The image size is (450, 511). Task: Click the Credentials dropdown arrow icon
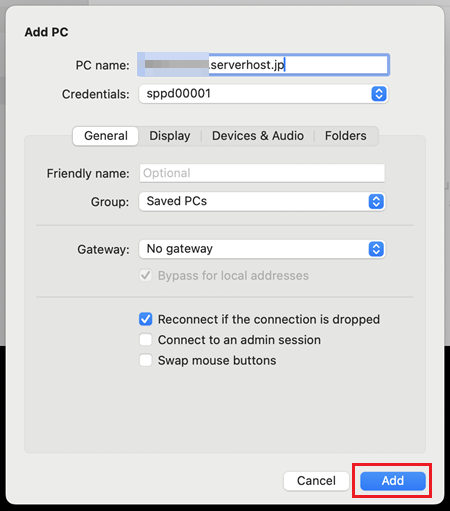379,94
